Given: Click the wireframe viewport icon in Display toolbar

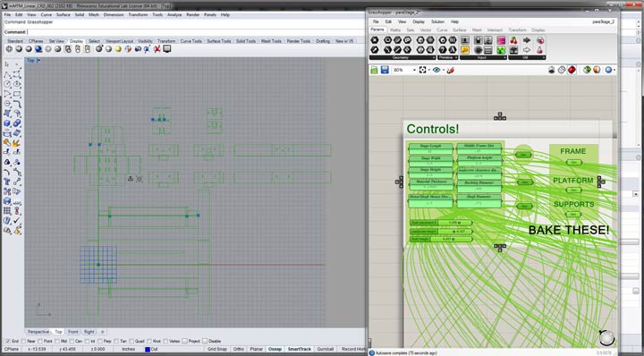Looking at the screenshot, I should (9, 49).
